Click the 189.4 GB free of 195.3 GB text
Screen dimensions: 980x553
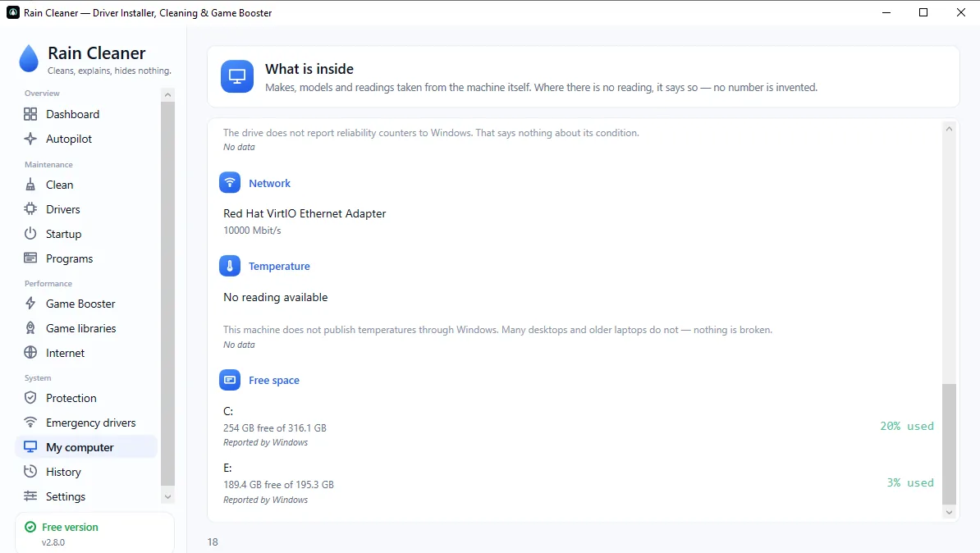pos(278,485)
